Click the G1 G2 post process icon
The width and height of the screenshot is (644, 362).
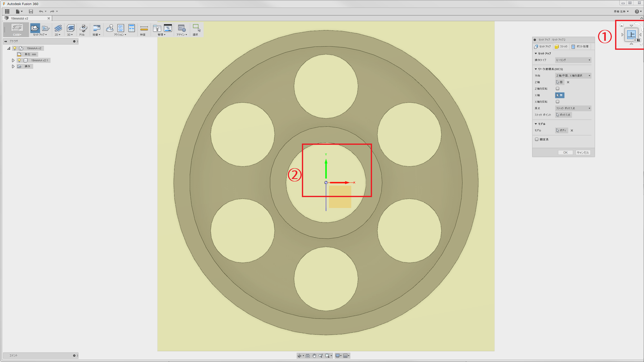click(121, 28)
